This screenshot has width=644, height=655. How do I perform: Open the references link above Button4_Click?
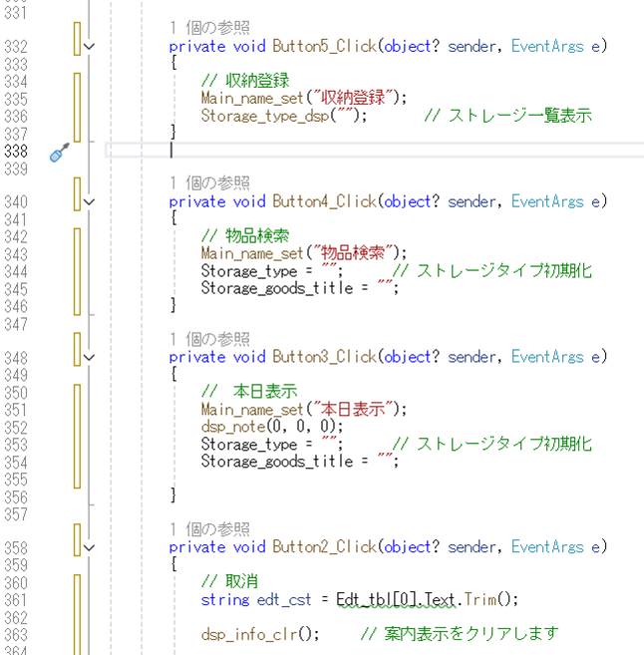point(209,183)
